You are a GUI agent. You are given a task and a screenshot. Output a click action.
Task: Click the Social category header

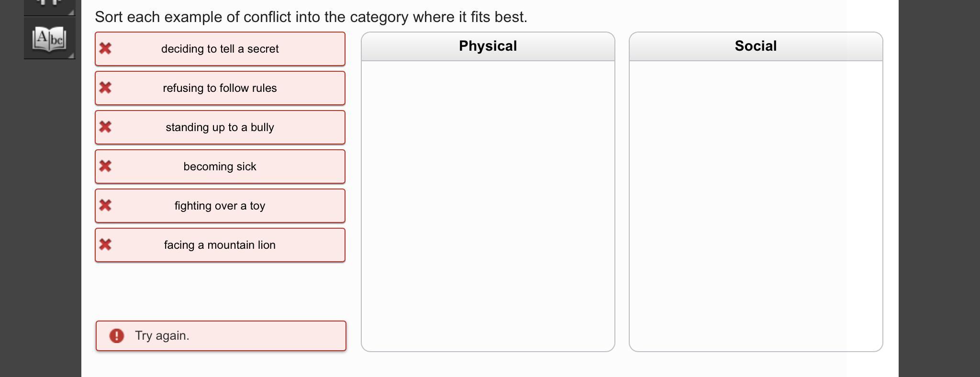click(756, 46)
